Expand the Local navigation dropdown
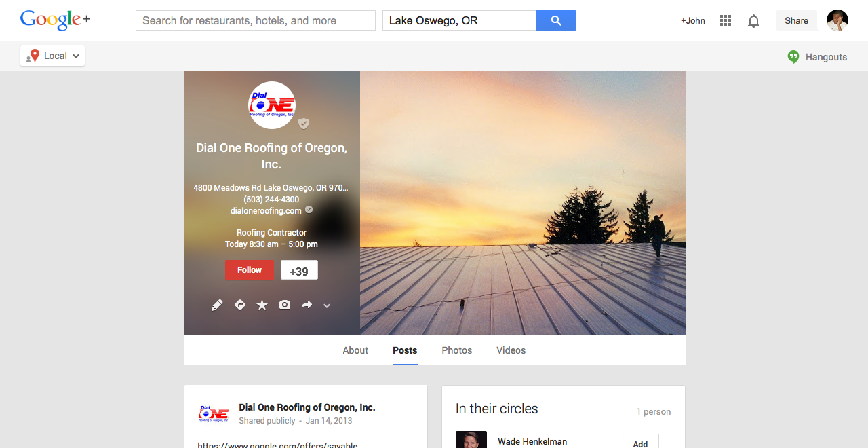The height and width of the screenshot is (448, 868). (53, 56)
